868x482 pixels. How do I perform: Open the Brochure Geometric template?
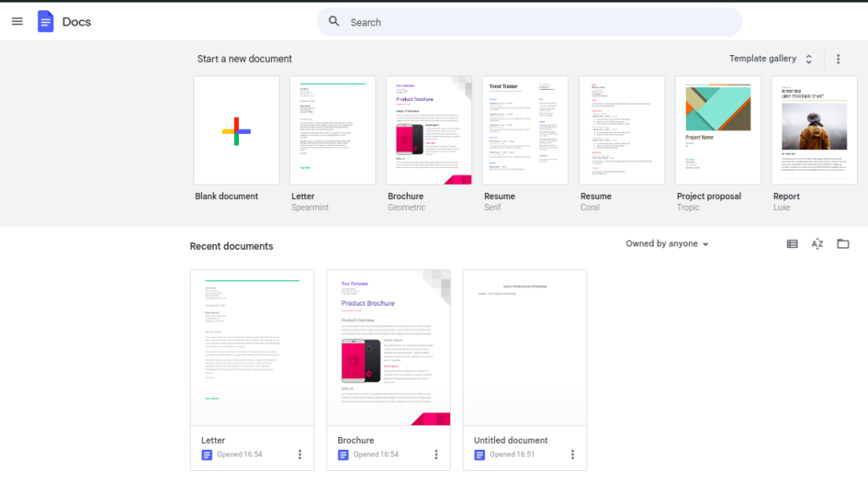[x=429, y=130]
